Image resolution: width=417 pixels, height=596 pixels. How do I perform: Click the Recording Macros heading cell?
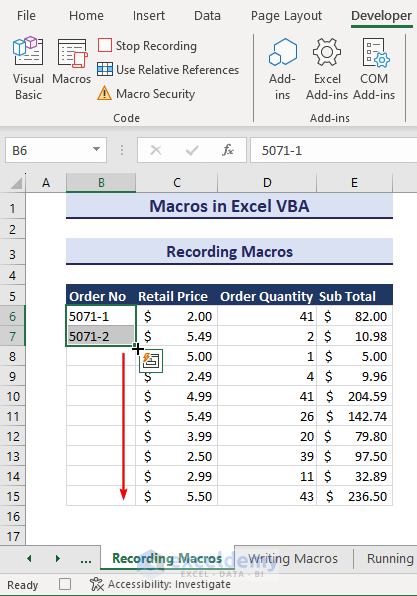click(x=229, y=252)
